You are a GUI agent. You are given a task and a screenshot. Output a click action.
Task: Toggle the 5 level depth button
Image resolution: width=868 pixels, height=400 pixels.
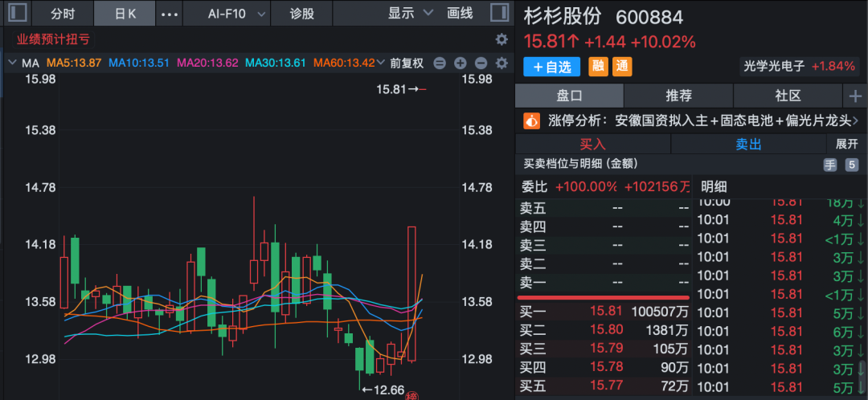tap(852, 165)
